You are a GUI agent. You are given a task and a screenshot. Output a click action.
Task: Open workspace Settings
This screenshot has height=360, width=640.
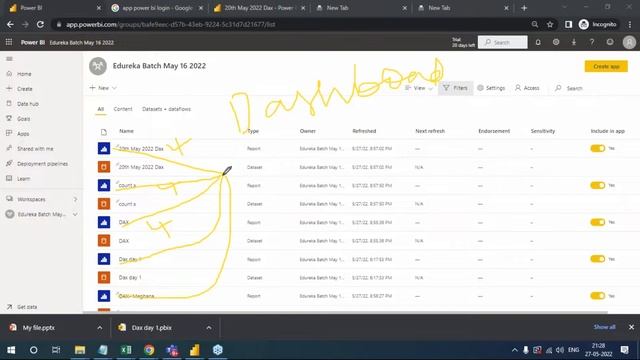coord(491,88)
